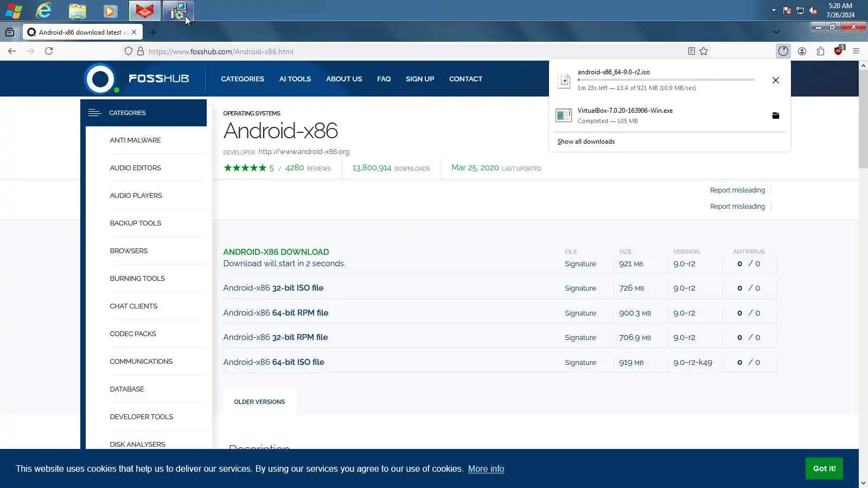Click the VirtualBox installer taskbar icon
Viewport: 868px width, 488px height.
tap(178, 10)
